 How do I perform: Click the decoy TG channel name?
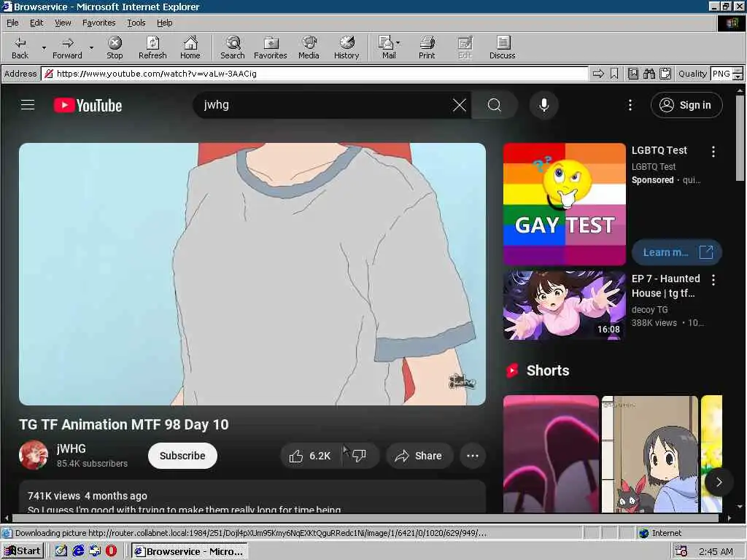(650, 309)
